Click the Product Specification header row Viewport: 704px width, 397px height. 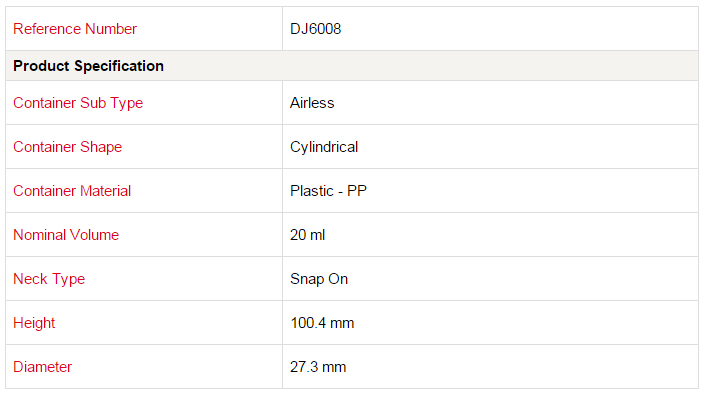(x=352, y=66)
